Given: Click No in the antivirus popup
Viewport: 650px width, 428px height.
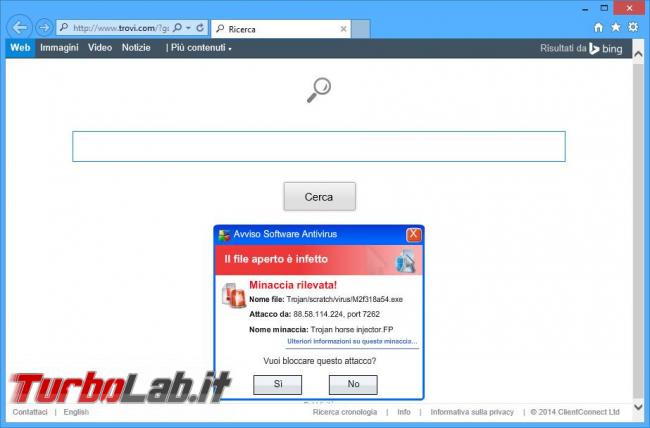Looking at the screenshot, I should [x=353, y=384].
